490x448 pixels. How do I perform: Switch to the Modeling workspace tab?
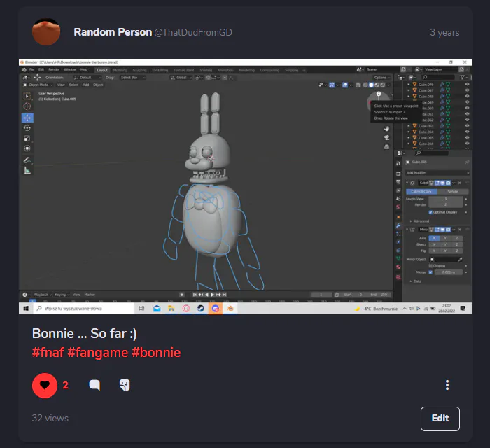[120, 70]
